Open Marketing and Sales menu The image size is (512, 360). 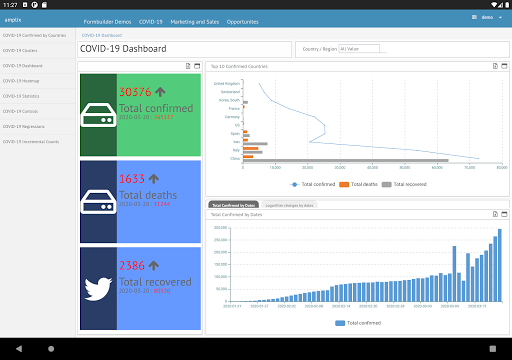(195, 22)
